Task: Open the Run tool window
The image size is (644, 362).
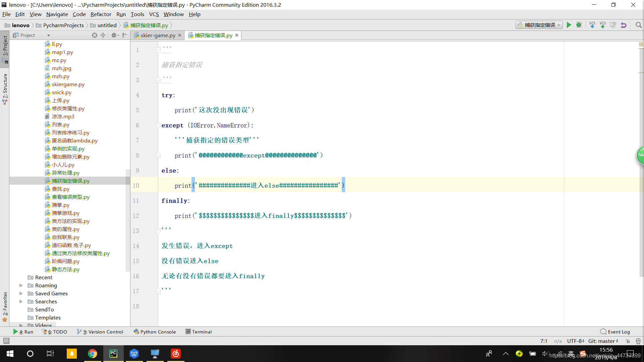Action: point(23,332)
